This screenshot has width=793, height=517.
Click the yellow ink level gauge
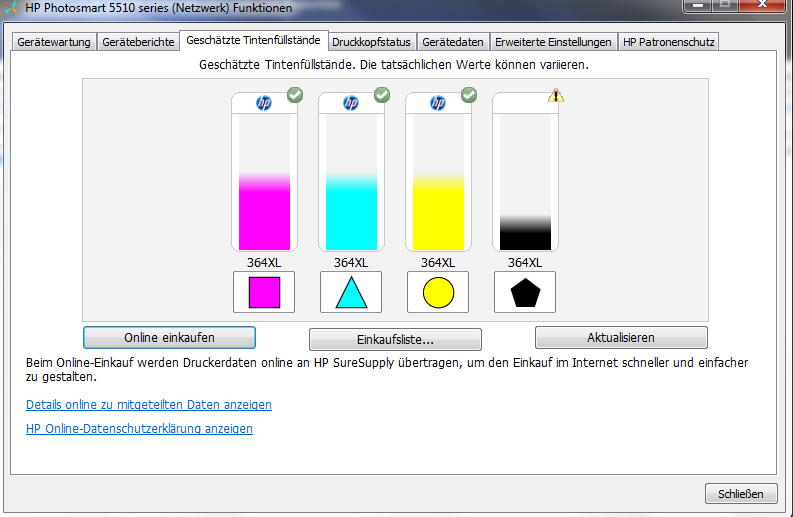coord(438,182)
